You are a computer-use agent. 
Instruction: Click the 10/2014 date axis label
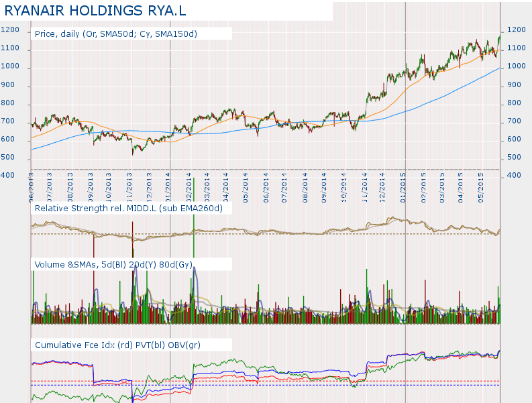(x=343, y=188)
